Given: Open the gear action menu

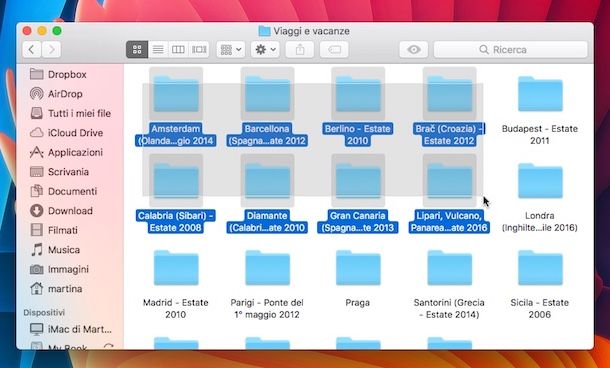Looking at the screenshot, I should pos(265,49).
